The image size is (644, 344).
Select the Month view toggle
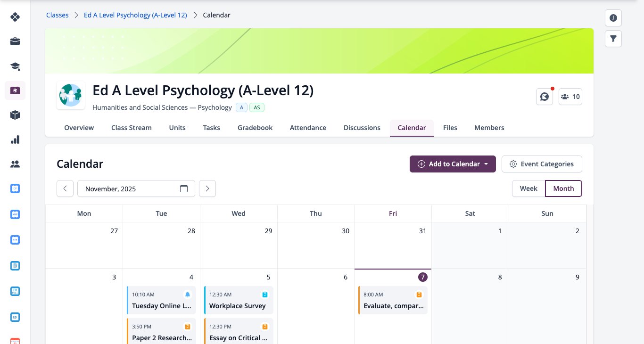tap(563, 188)
